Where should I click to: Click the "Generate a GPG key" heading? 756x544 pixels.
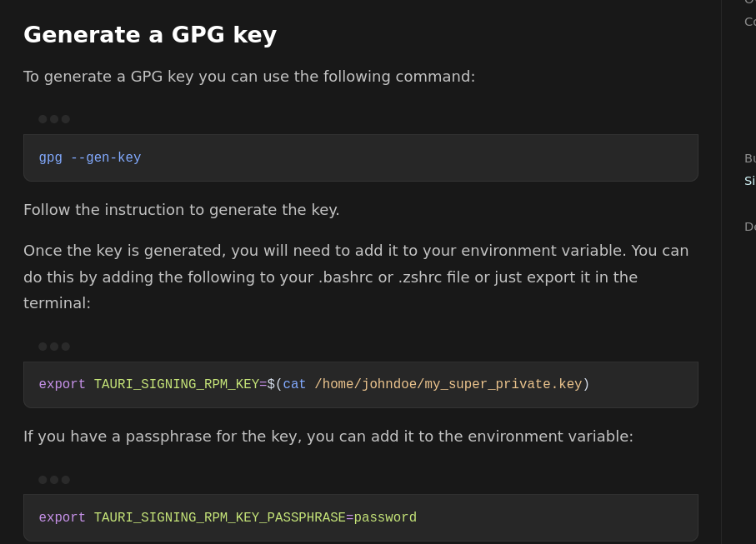point(150,35)
